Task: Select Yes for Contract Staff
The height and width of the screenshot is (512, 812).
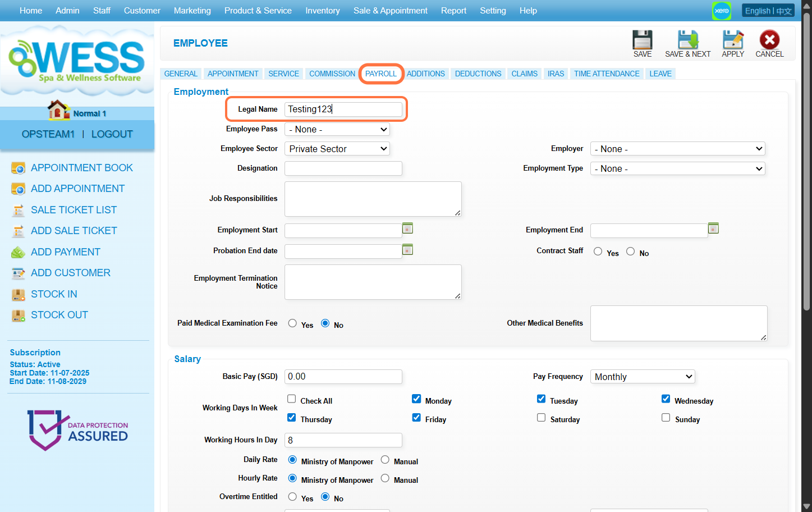Action: coord(598,252)
